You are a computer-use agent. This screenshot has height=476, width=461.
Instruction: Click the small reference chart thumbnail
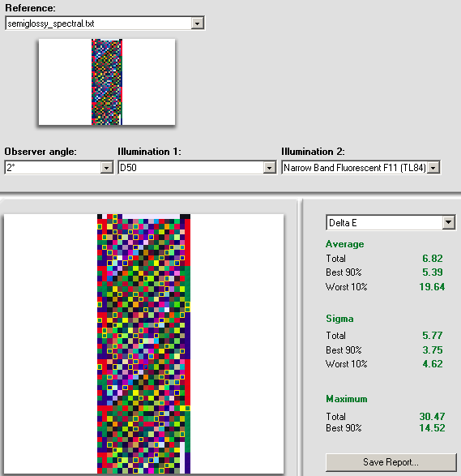[x=107, y=82]
